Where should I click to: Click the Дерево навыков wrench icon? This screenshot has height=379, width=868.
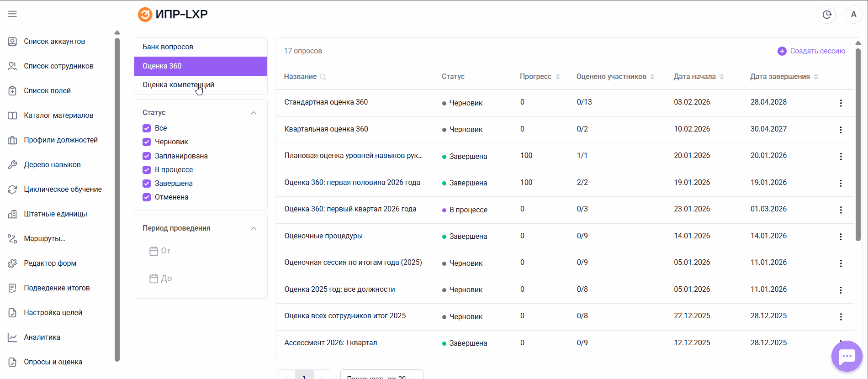(12, 165)
